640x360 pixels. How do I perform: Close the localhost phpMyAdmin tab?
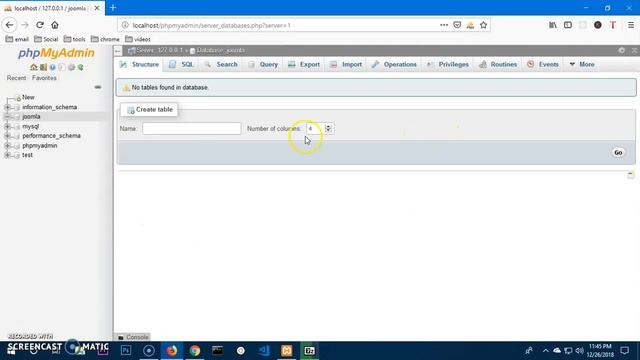tap(97, 8)
